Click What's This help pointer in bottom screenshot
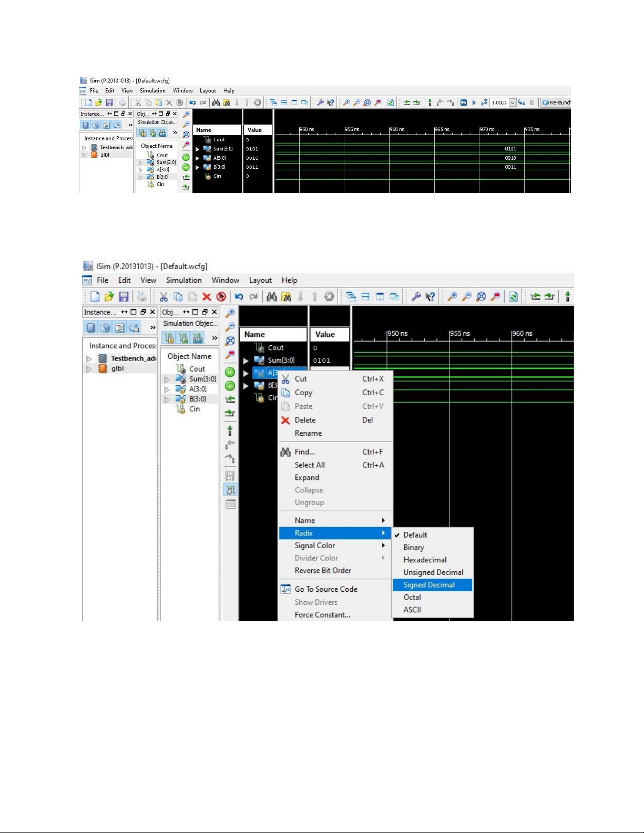Screen dimensions: 644x833 pyautogui.click(x=430, y=297)
